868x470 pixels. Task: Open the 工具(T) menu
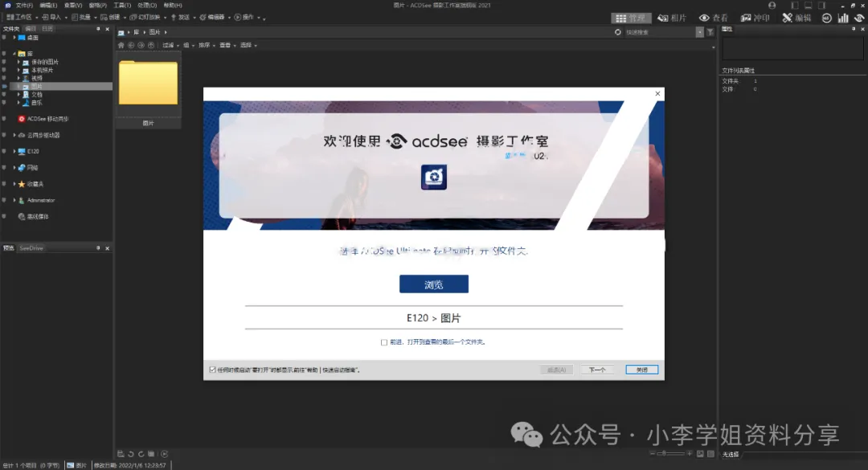click(122, 5)
